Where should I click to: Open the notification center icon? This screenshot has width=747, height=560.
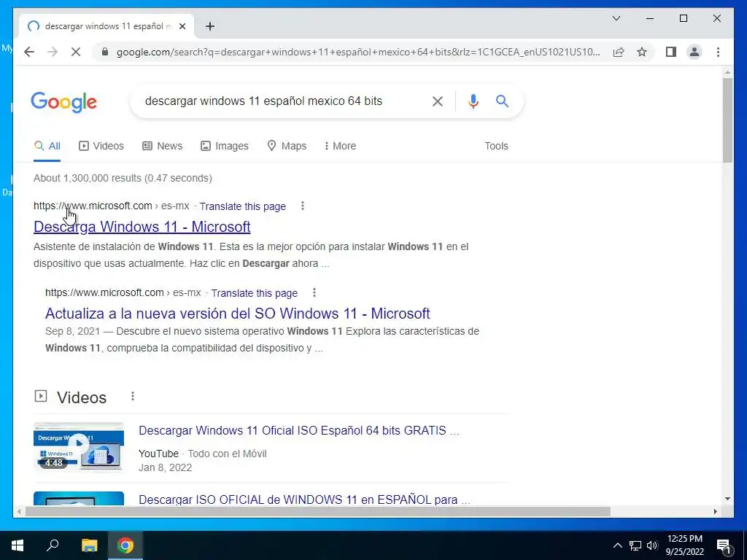724,545
